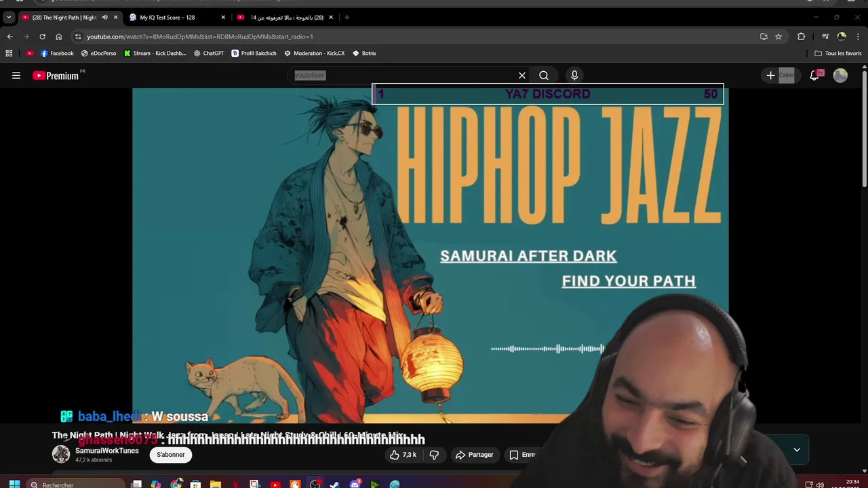
Task: Open File Explorer from the taskbar
Action: (216, 484)
